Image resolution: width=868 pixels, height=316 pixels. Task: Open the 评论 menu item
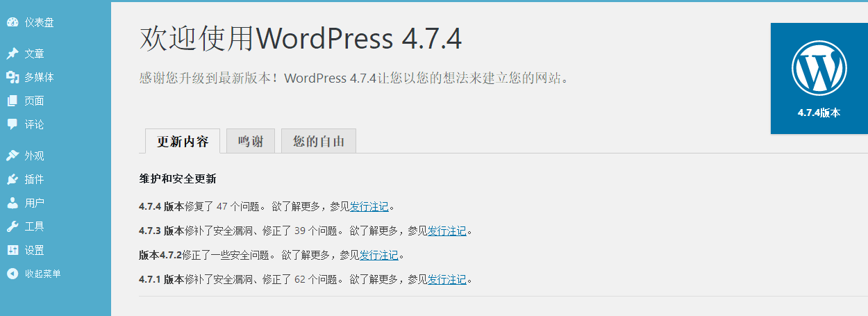(x=56, y=124)
